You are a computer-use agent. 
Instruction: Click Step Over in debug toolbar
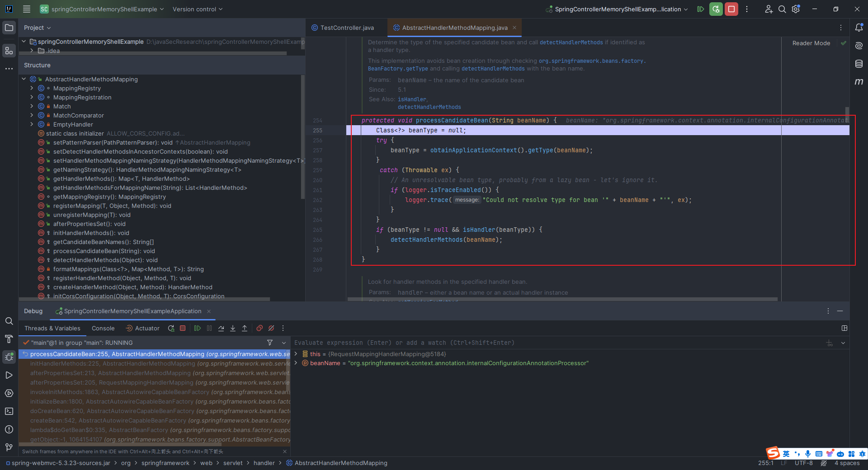tap(221, 329)
